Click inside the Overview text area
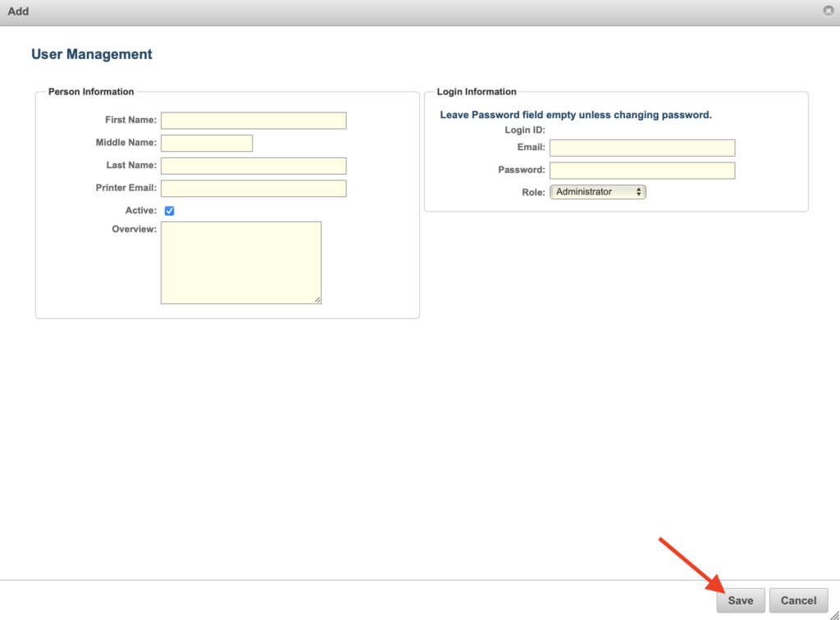 (241, 263)
